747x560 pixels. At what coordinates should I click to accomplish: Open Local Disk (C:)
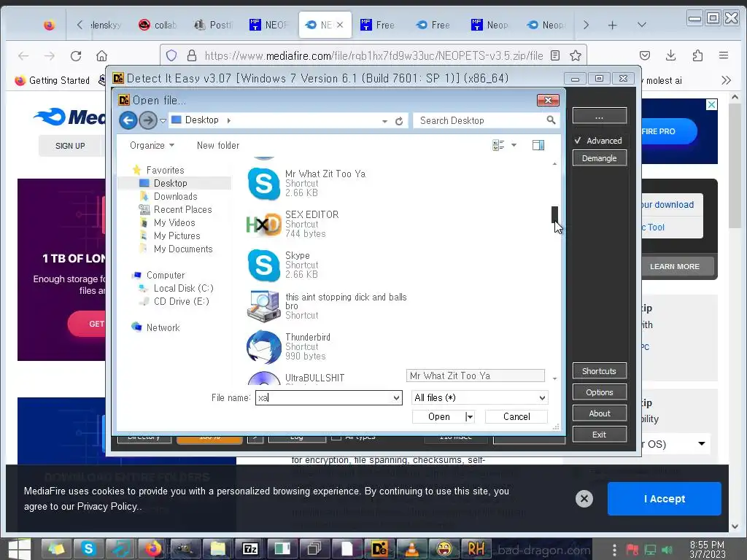(183, 288)
